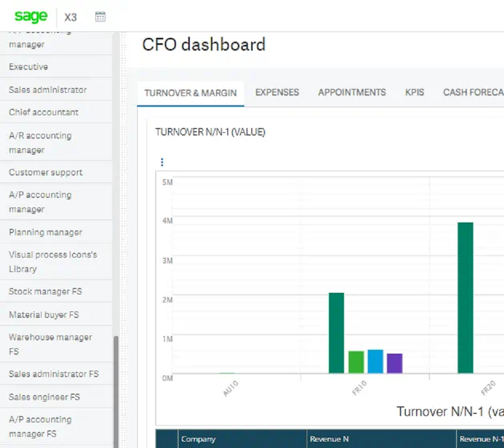Screen dimensions: 504x448
Task: Open the chart options kebab menu
Action: [x=162, y=161]
